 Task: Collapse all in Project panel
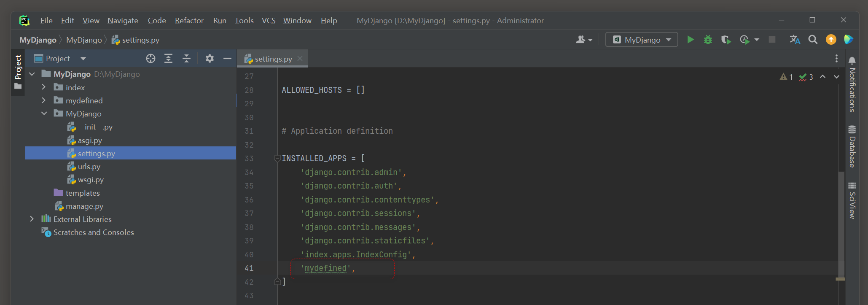tap(186, 59)
